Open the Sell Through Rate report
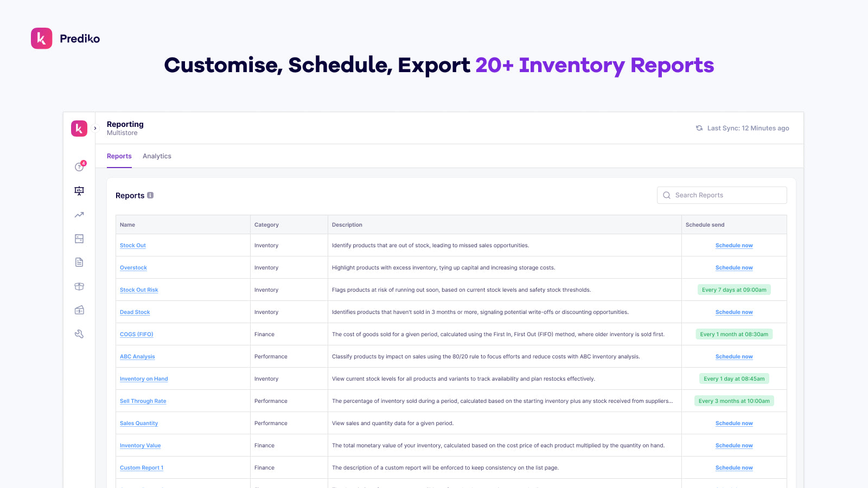Screen dimensions: 868x488 143,401
